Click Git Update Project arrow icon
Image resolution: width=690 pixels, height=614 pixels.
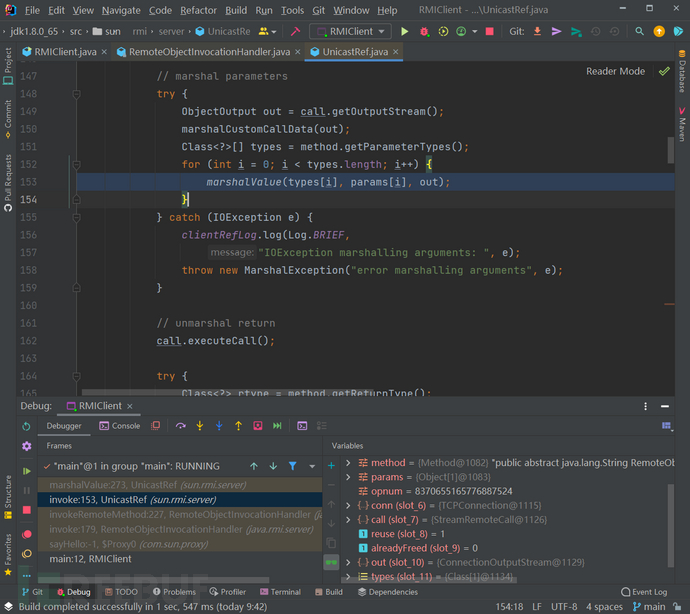(x=537, y=31)
